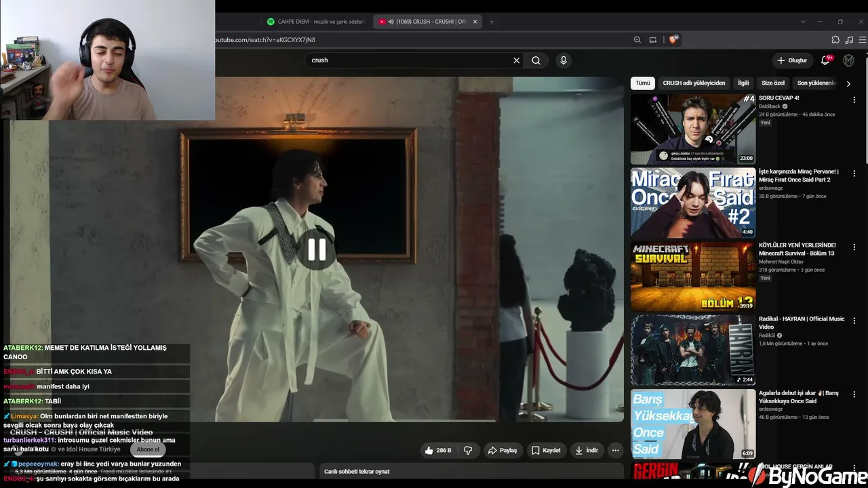The width and height of the screenshot is (868, 488).
Task: Pause the video with the center pause button
Action: pos(317,249)
